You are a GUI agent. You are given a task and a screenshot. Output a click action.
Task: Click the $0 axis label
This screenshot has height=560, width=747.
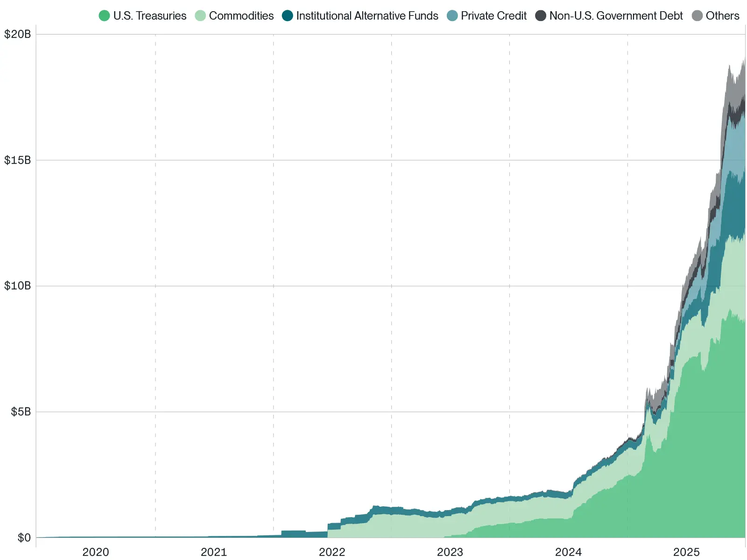click(x=24, y=538)
